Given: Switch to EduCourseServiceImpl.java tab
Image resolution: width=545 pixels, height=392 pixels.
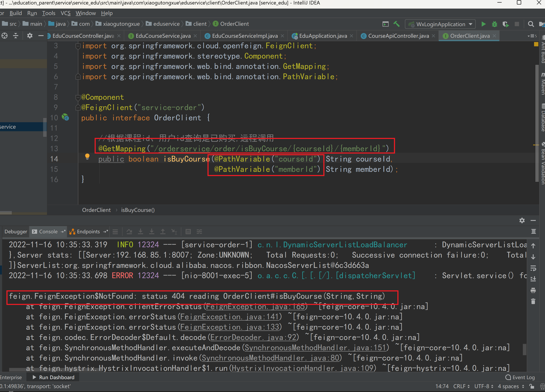Looking at the screenshot, I should (x=245, y=36).
